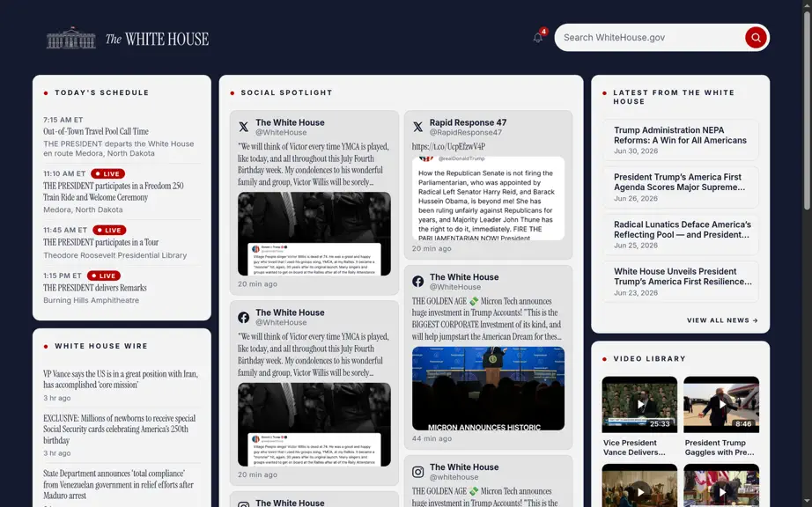Screen dimensions: 812x507
Task: Click Burning Hills Amphitheatre text
Action: tap(91, 300)
